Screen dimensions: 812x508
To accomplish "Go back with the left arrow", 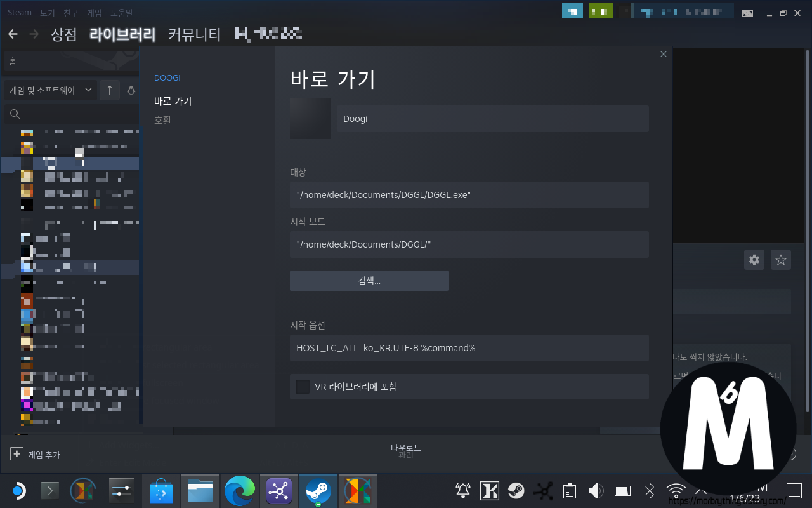I will (x=13, y=34).
